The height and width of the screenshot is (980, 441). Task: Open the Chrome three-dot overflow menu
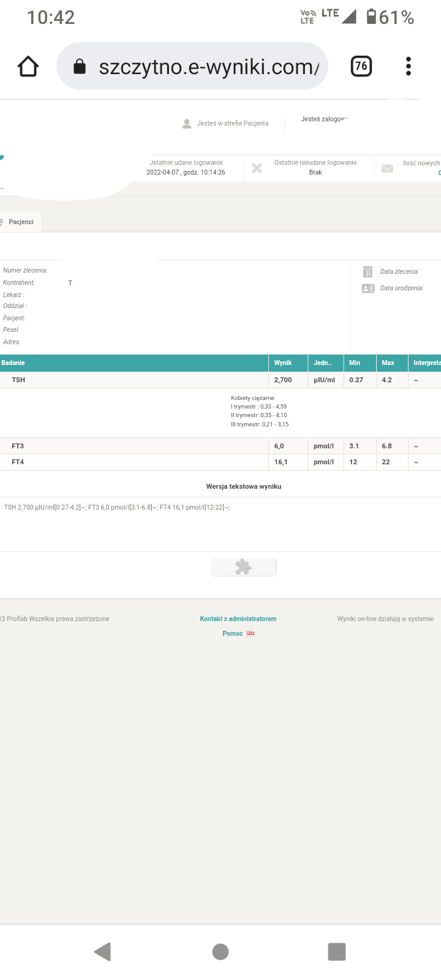(409, 66)
